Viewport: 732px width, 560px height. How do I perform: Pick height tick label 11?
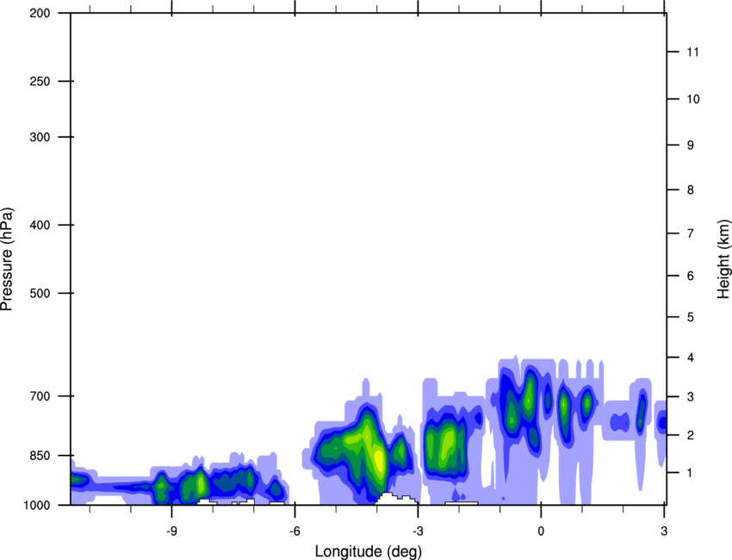click(x=693, y=52)
